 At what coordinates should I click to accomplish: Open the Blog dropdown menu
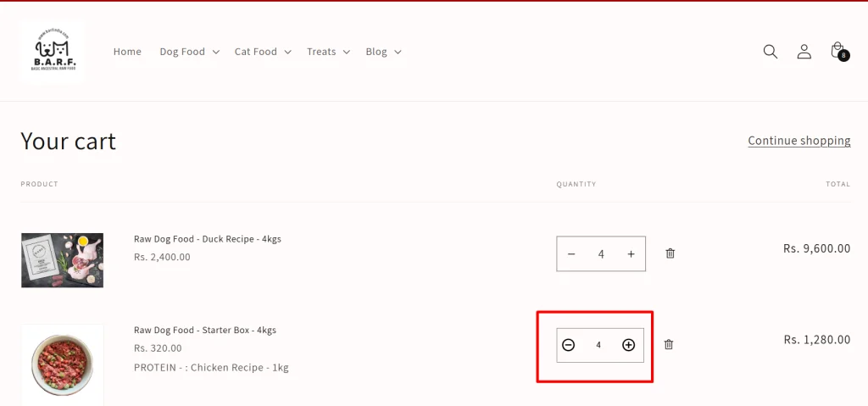383,52
